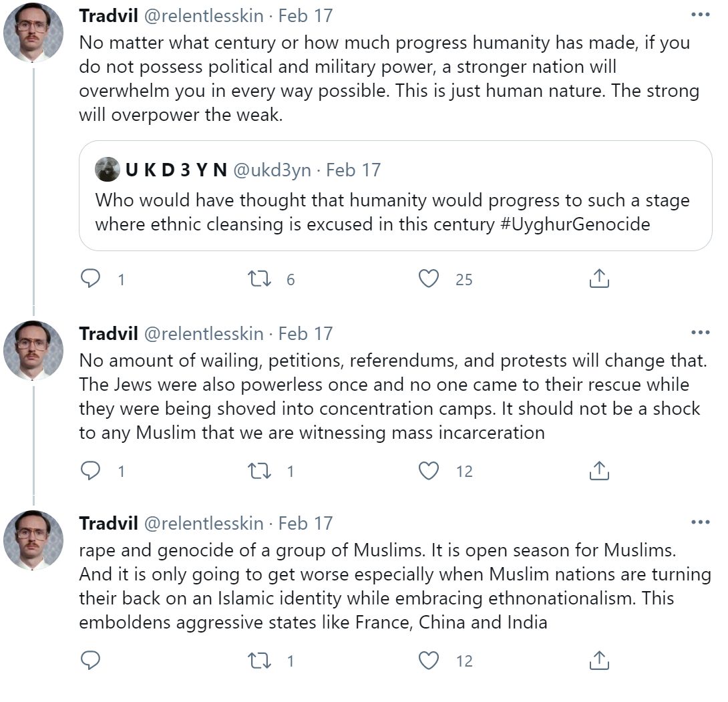This screenshot has height=702, width=728.
Task: Like the second tweet about mass incarceration
Action: coord(428,471)
